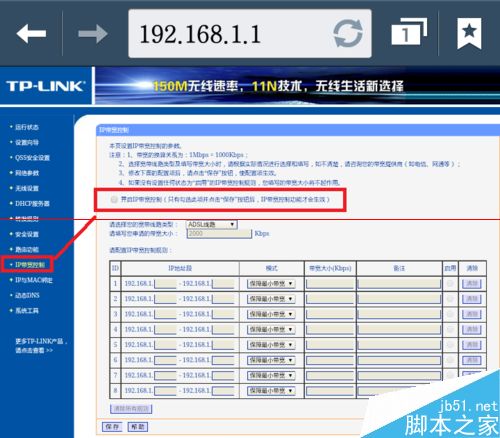
Task: Open the ADSL线路 line type dropdown
Action: coord(212,224)
